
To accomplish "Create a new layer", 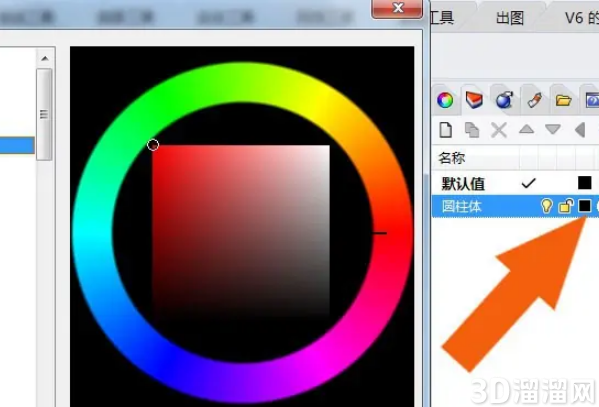I will [x=446, y=130].
